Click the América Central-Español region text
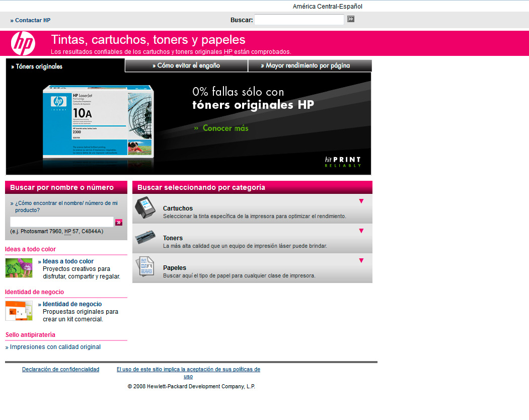The height and width of the screenshot is (420, 529). pos(327,7)
